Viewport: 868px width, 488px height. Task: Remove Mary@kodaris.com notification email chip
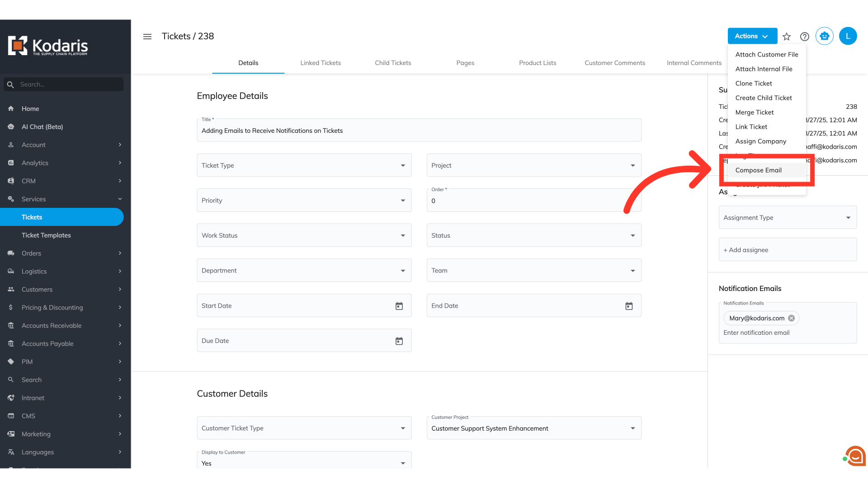(x=792, y=318)
